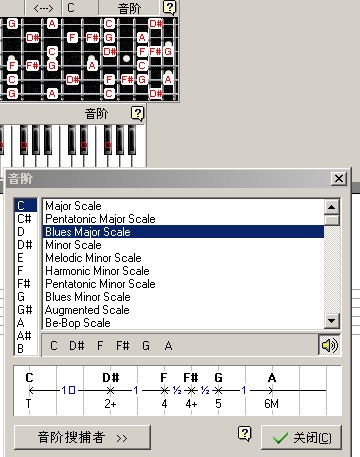The width and height of the screenshot is (360, 457).
Task: Select root note A in the list
Action: [x=26, y=323]
